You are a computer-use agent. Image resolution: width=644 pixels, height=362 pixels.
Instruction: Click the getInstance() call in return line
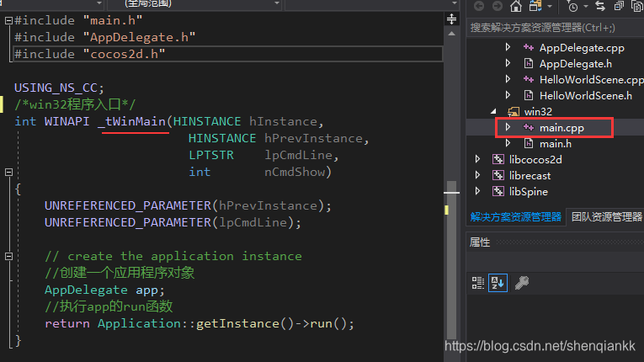coord(244,324)
